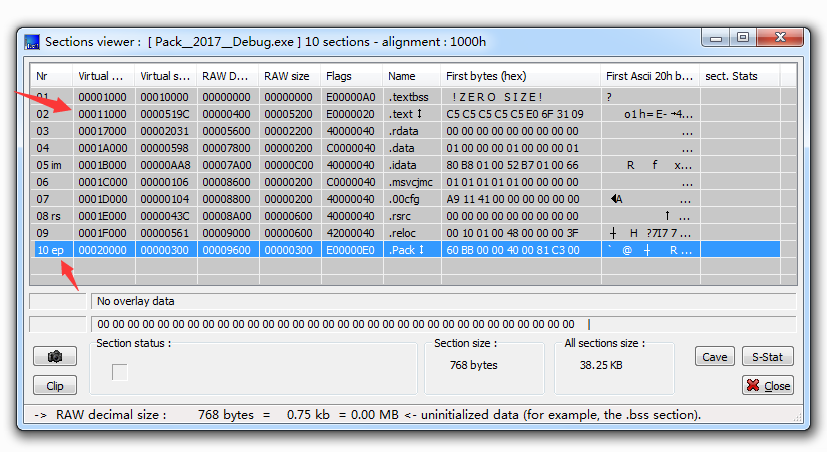Click row number 06
Image resolution: width=827 pixels, height=452 pixels.
(43, 182)
